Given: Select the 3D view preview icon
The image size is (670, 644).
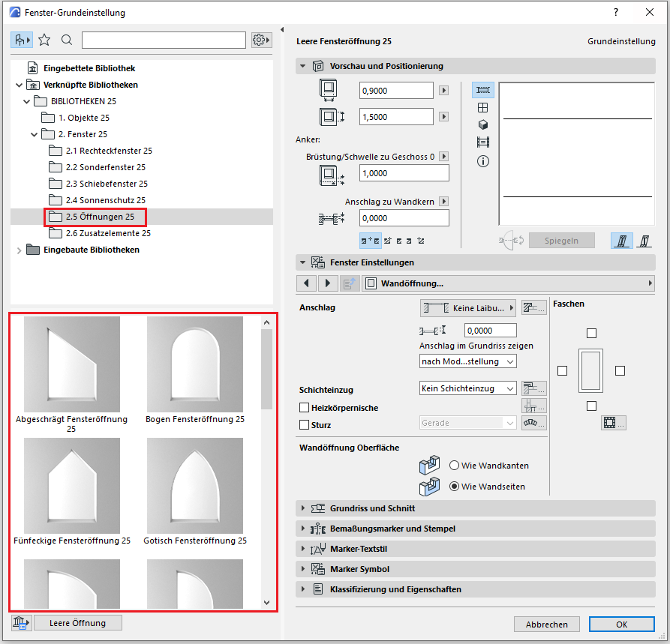Looking at the screenshot, I should (483, 125).
